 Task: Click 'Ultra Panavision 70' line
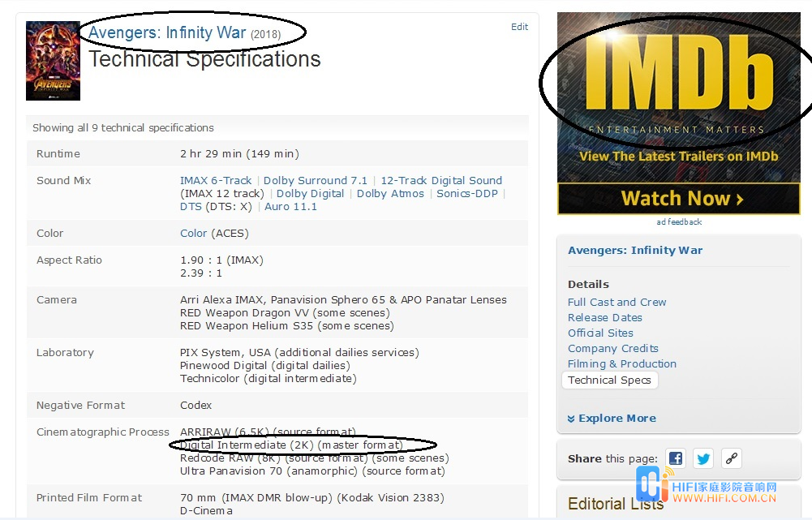point(312,471)
